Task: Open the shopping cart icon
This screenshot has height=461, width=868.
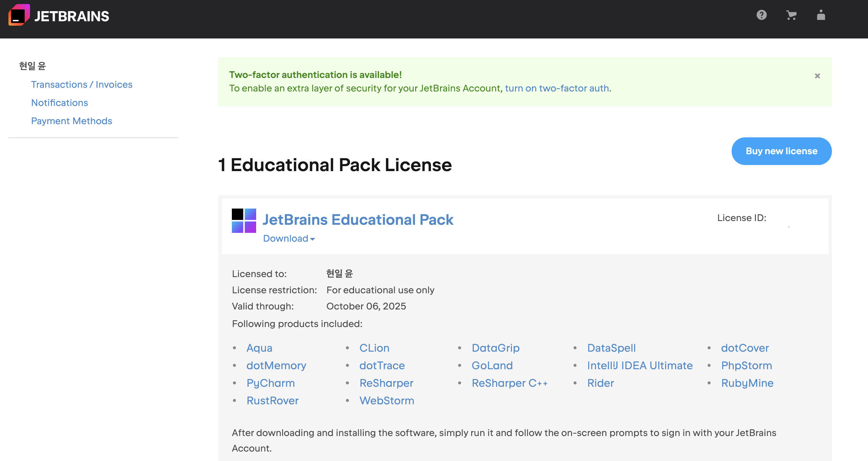Action: point(791,15)
